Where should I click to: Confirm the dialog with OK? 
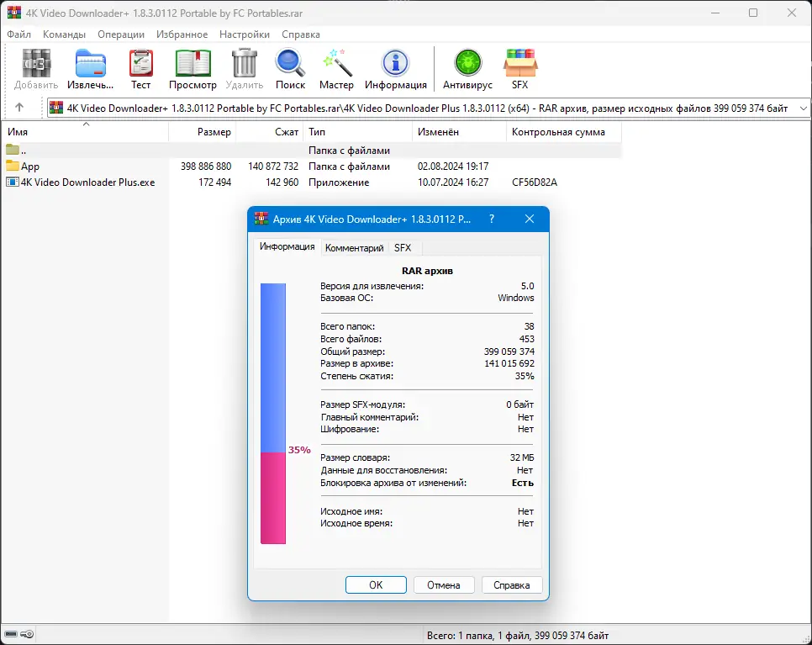[x=376, y=584]
